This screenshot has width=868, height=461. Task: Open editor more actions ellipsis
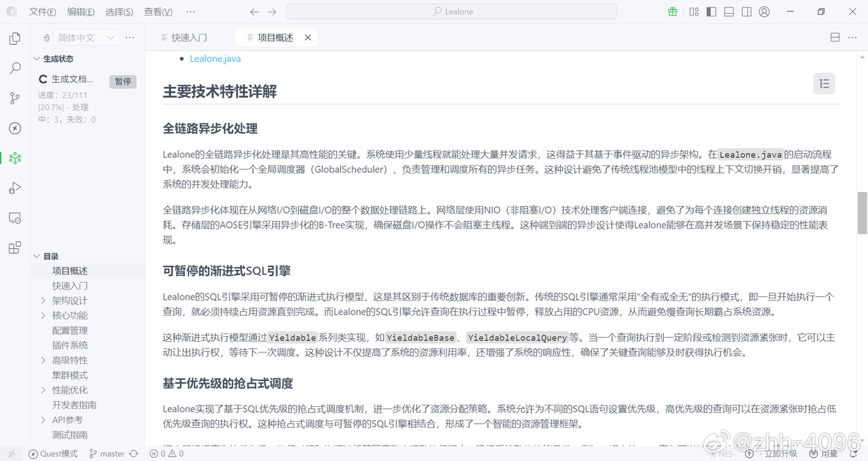[x=853, y=37]
